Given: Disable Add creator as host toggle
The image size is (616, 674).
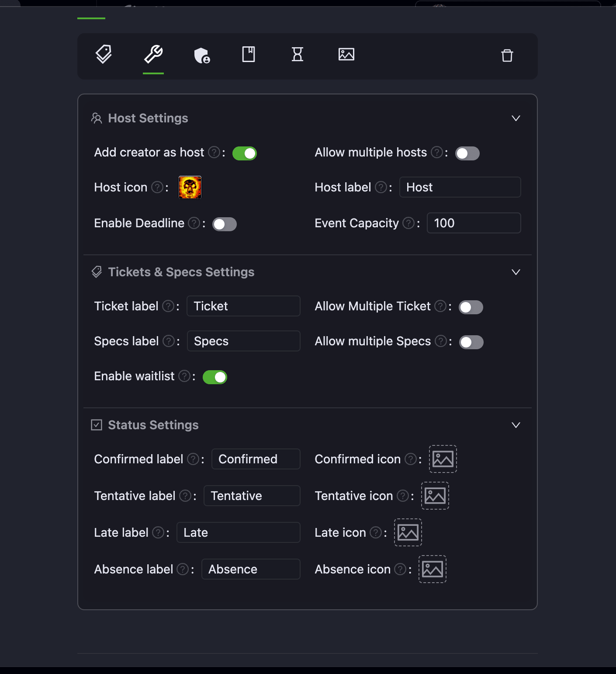Looking at the screenshot, I should point(245,153).
